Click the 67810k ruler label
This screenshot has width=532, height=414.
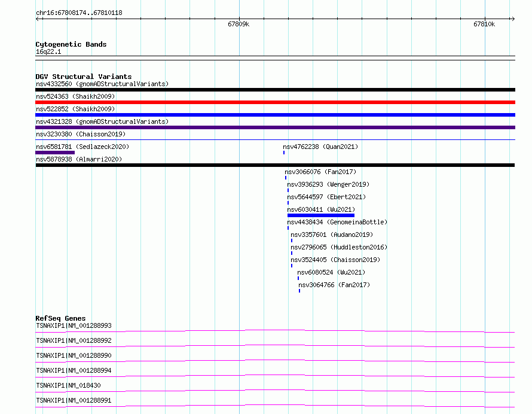(x=484, y=24)
